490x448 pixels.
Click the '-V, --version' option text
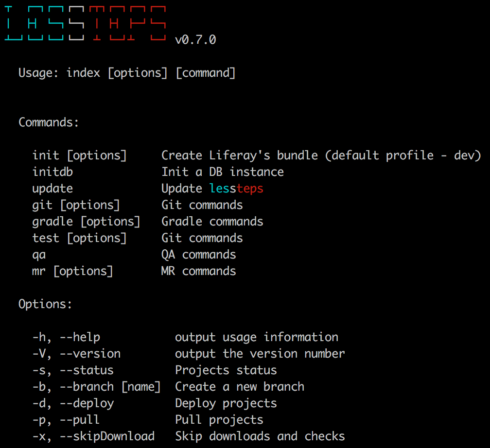coord(77,354)
